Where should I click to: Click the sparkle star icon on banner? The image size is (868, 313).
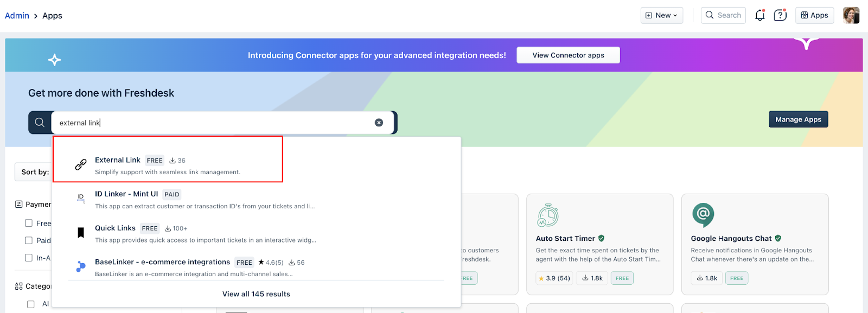(54, 60)
